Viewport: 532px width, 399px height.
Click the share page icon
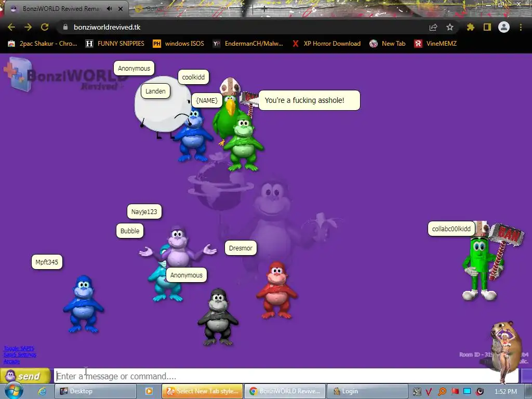point(433,27)
